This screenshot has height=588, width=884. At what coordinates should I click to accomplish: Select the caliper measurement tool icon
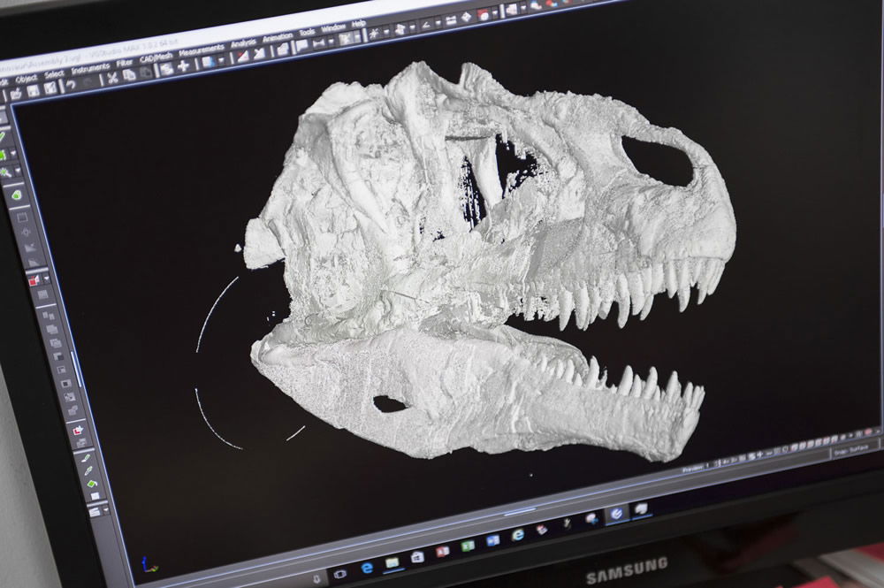[319, 43]
